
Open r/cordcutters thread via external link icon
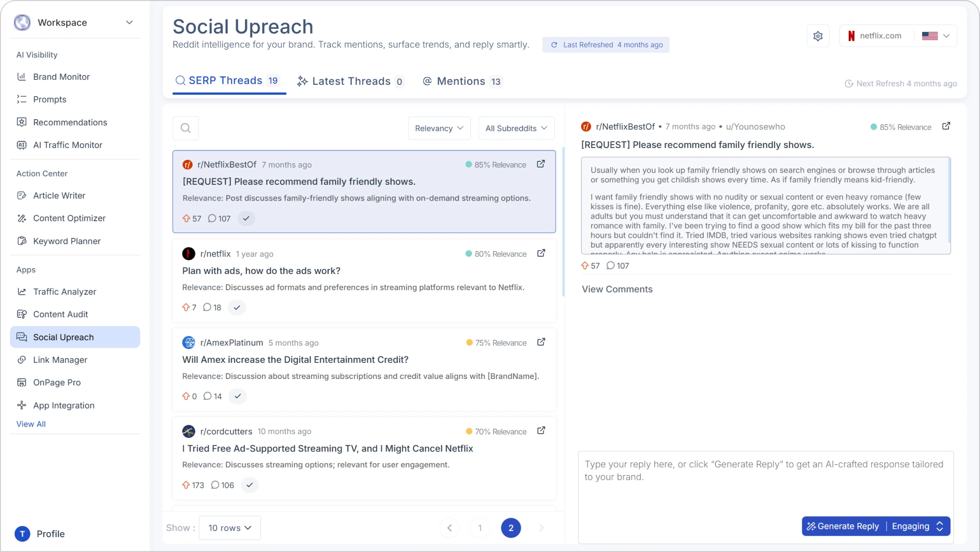click(x=541, y=431)
